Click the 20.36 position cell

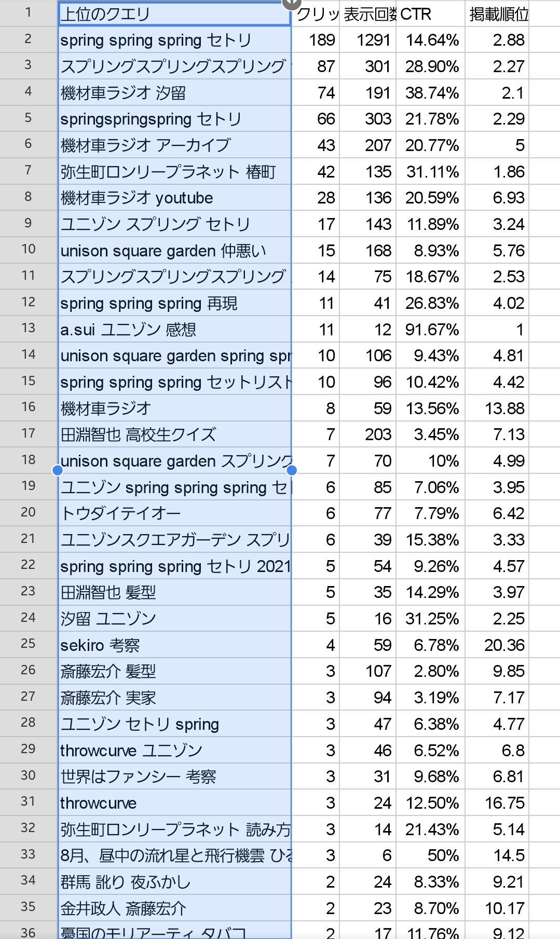[497, 645]
